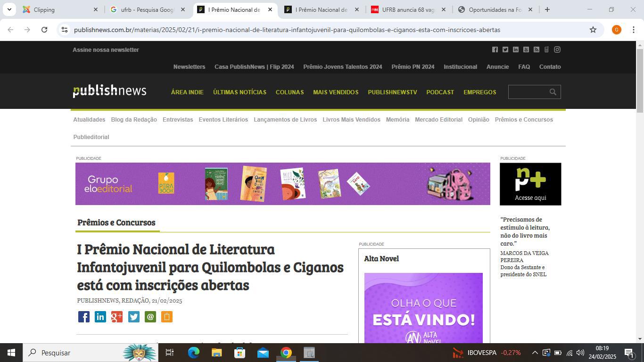644x362 pixels.
Task: Show hidden system tray icons
Action: [x=535, y=353]
